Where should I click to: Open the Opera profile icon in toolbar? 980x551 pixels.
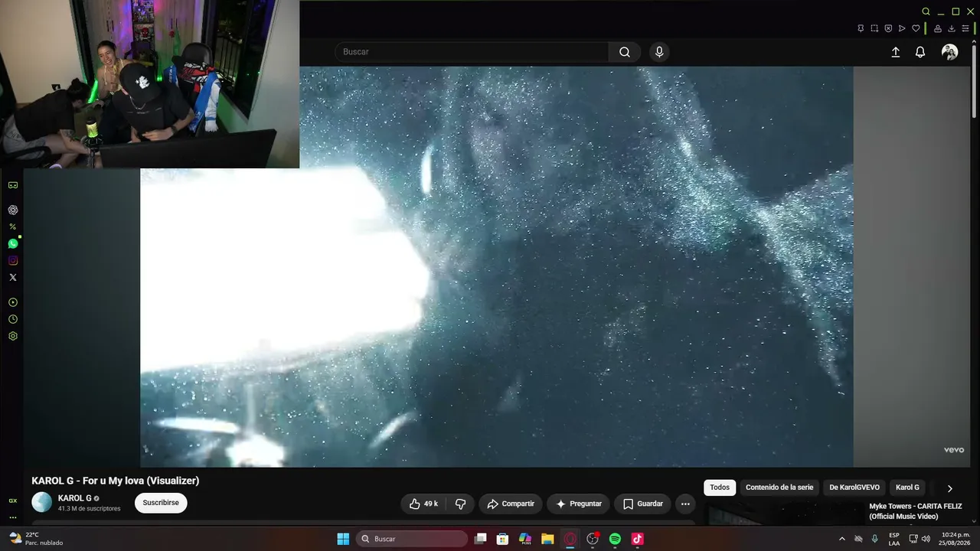point(938,28)
